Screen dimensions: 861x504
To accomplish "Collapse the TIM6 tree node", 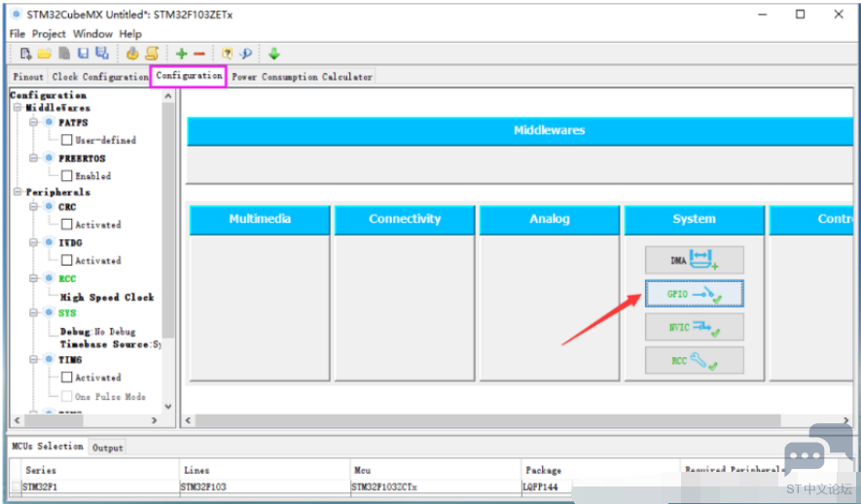I will [x=33, y=359].
